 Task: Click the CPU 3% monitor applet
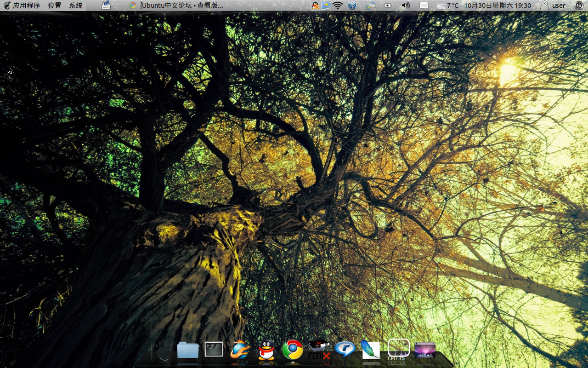pyautogui.click(x=398, y=350)
